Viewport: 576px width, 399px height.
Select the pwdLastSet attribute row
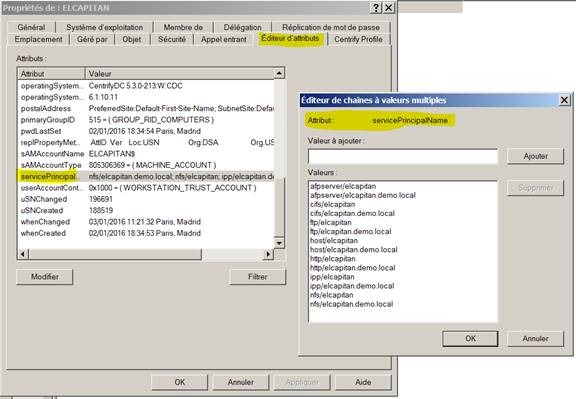coord(145,131)
